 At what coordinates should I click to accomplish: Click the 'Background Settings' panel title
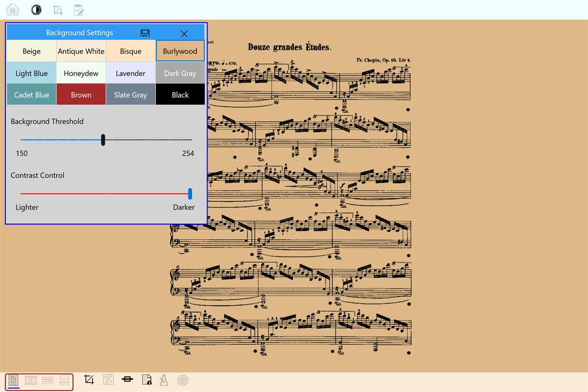(x=79, y=33)
